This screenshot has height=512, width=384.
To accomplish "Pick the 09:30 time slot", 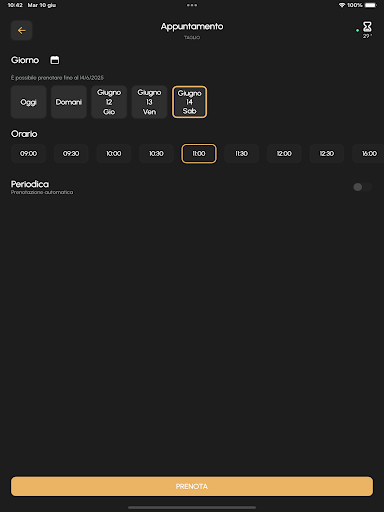I will tap(71, 154).
